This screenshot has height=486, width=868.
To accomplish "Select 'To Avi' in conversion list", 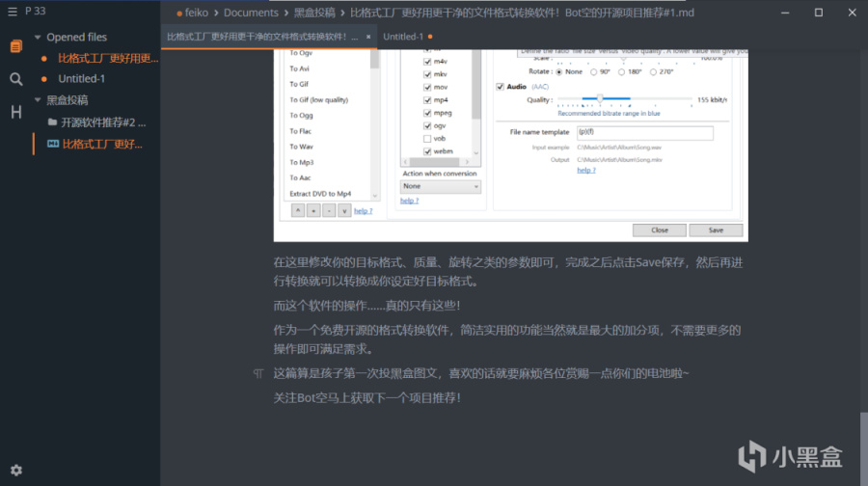I will [x=300, y=68].
